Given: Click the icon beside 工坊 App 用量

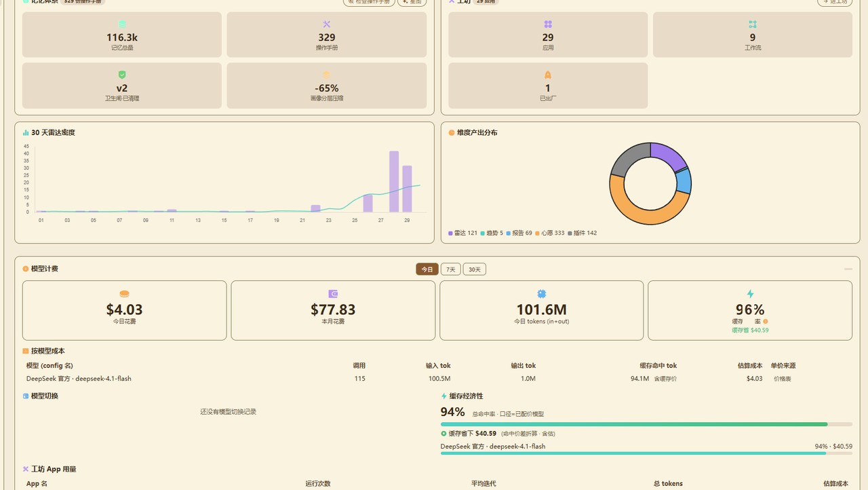Looking at the screenshot, I should 26,469.
